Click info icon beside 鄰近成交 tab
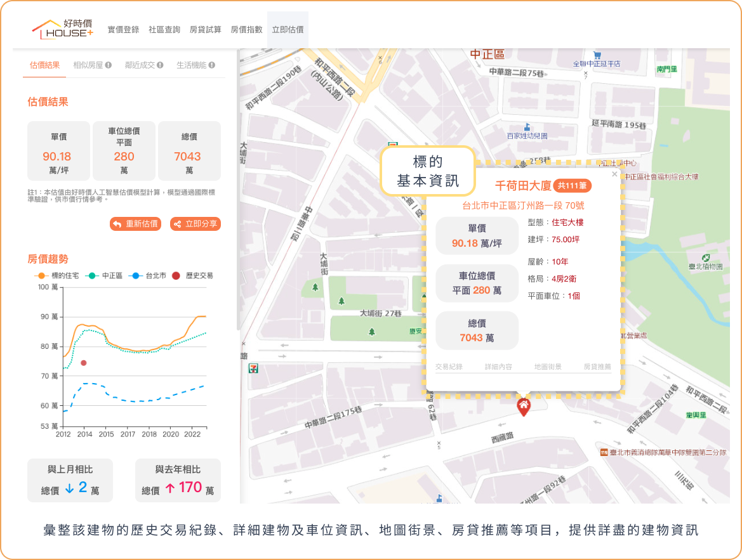The image size is (742, 560). tap(160, 65)
